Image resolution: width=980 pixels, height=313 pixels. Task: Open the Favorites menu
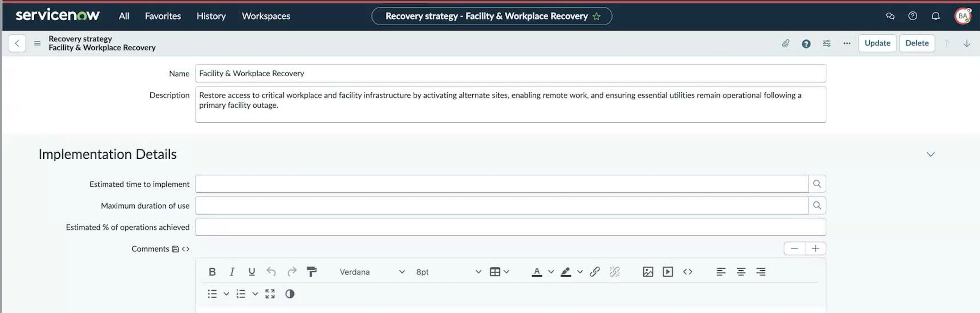pos(163,16)
